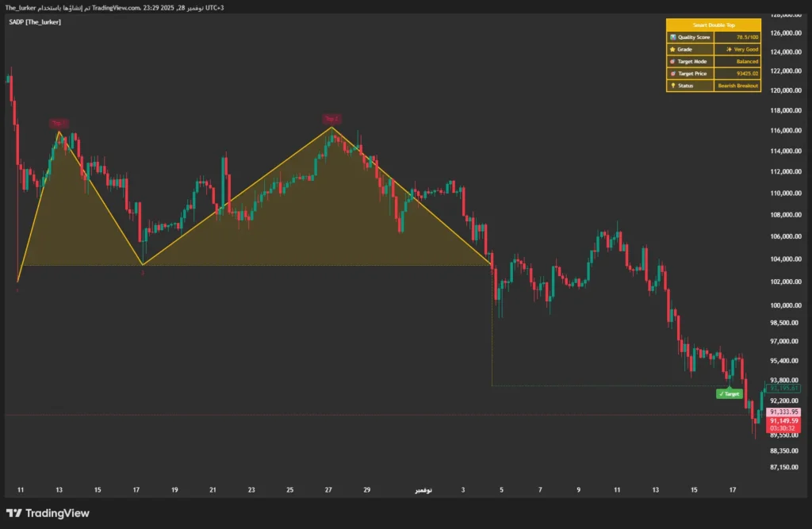The width and height of the screenshot is (812, 529).
Task: Click the 116,000.00 price axis label
Action: coord(786,131)
